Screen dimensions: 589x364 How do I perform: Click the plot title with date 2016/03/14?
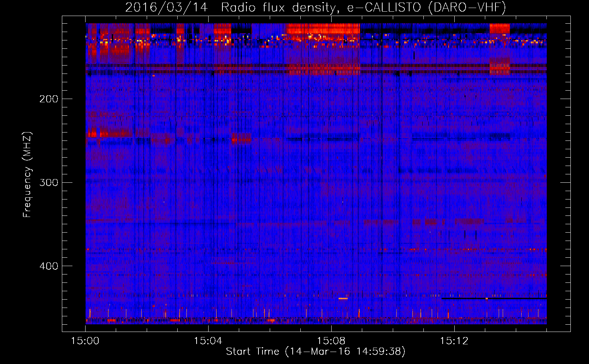coord(316,7)
